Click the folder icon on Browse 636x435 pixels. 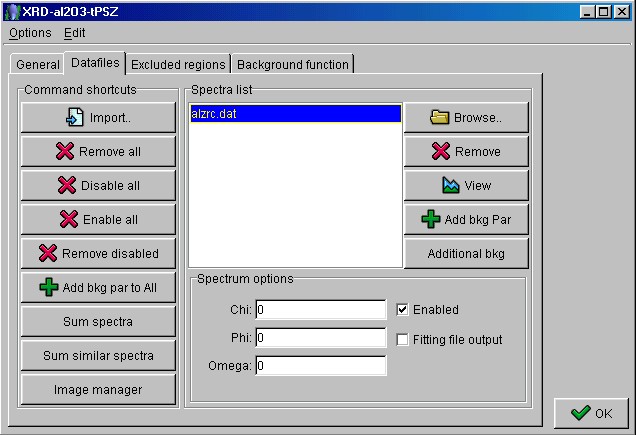click(x=439, y=118)
